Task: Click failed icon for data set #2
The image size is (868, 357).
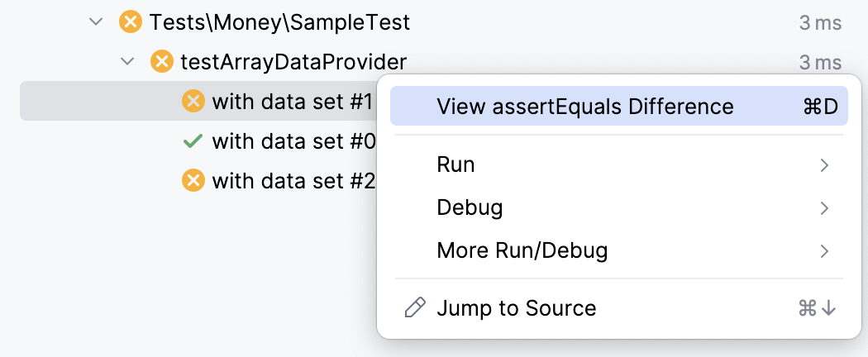Action: 193,180
